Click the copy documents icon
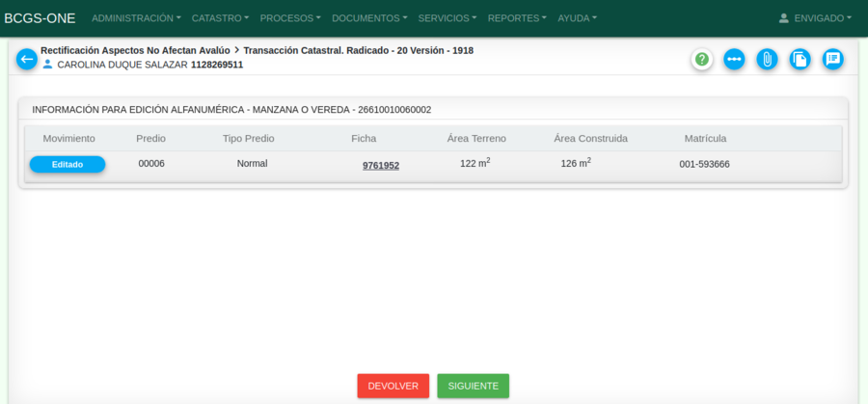 800,60
